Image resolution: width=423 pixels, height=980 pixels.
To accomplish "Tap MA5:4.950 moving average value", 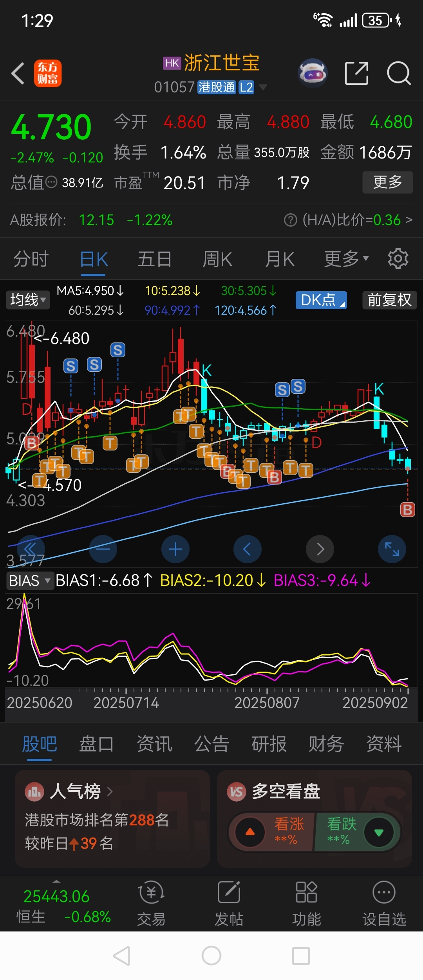I will 90,290.
